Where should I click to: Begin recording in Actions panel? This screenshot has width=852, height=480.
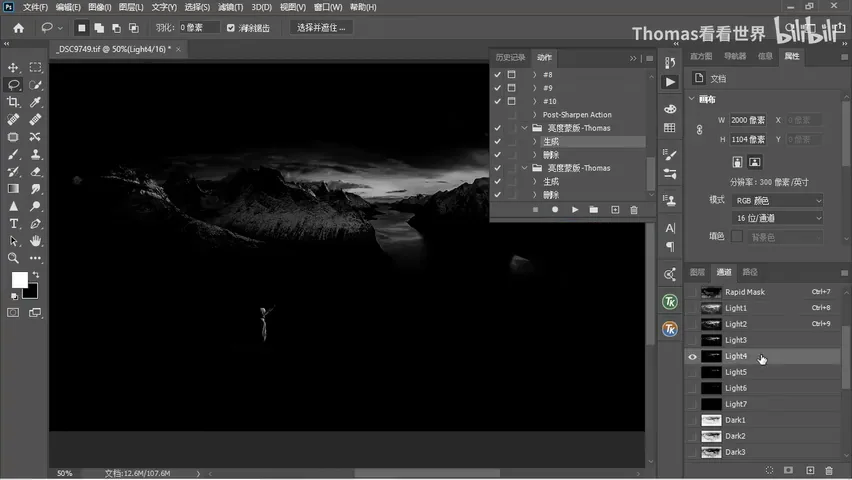[x=555, y=210]
